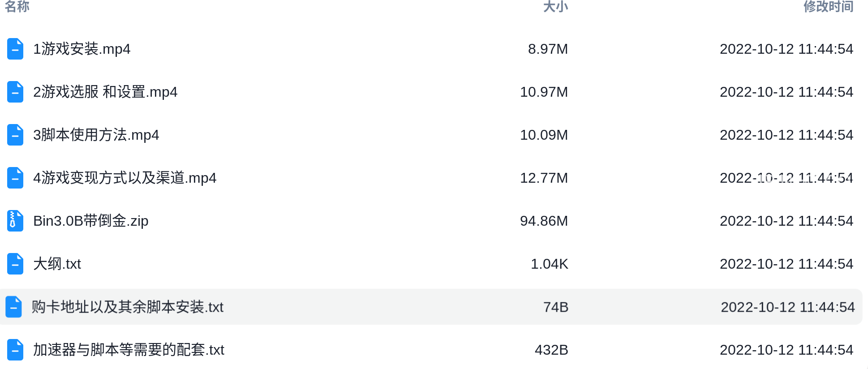
Task: Click the file icon beside 3脚本使用方法.mp4
Action: [15, 135]
